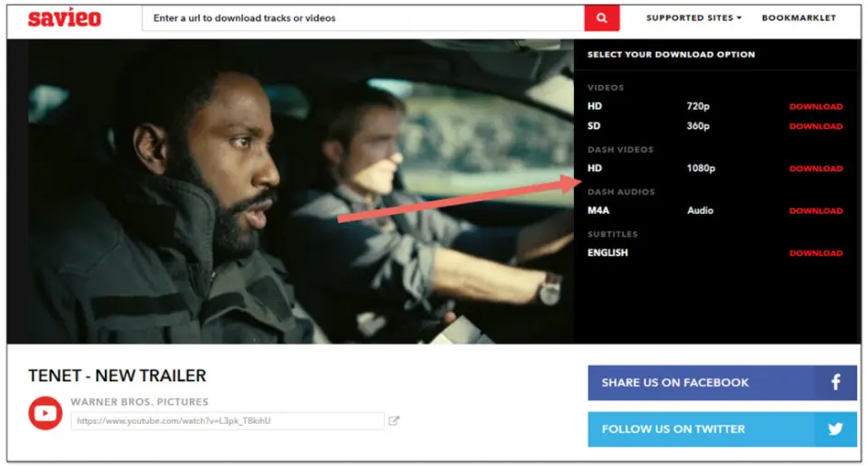Click the Audio type label
The width and height of the screenshot is (868, 467).
(700, 210)
